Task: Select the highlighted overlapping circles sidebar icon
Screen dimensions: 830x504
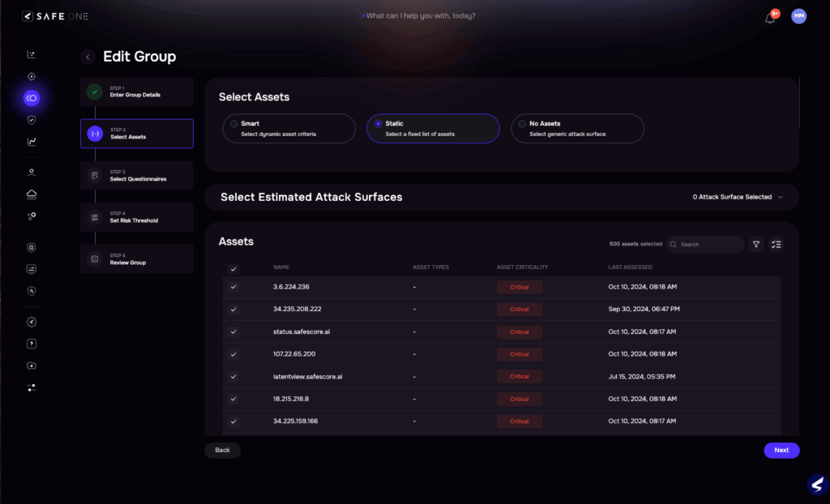Action: pyautogui.click(x=32, y=98)
